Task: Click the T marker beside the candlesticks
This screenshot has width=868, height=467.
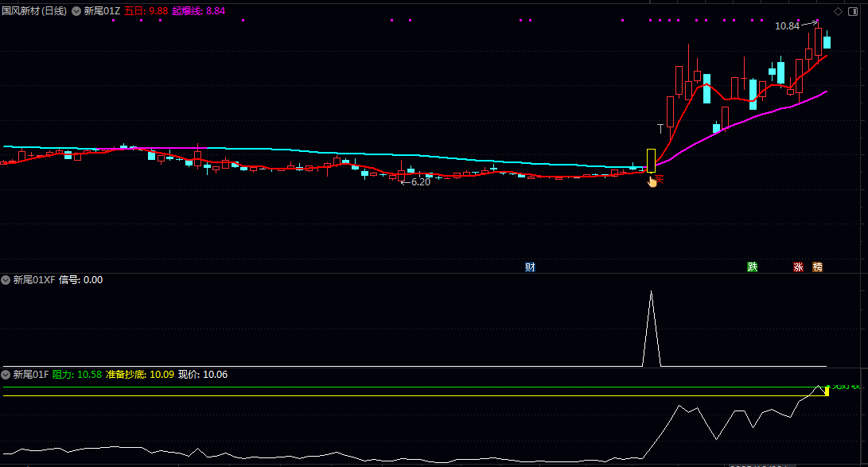Action: coord(660,127)
